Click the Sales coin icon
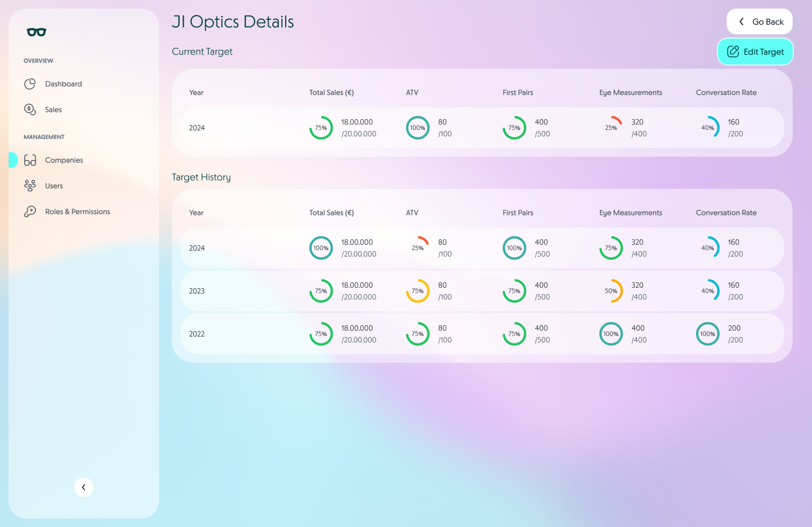 point(30,109)
